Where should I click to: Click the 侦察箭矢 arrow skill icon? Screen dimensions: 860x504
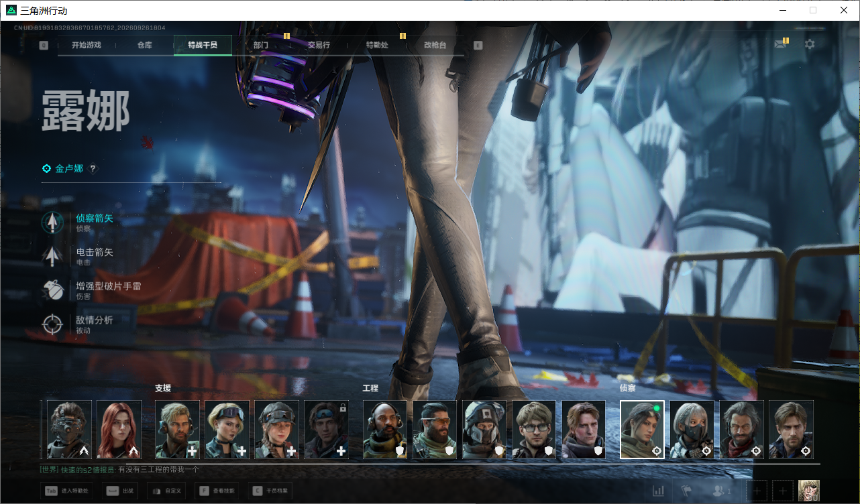coord(52,223)
